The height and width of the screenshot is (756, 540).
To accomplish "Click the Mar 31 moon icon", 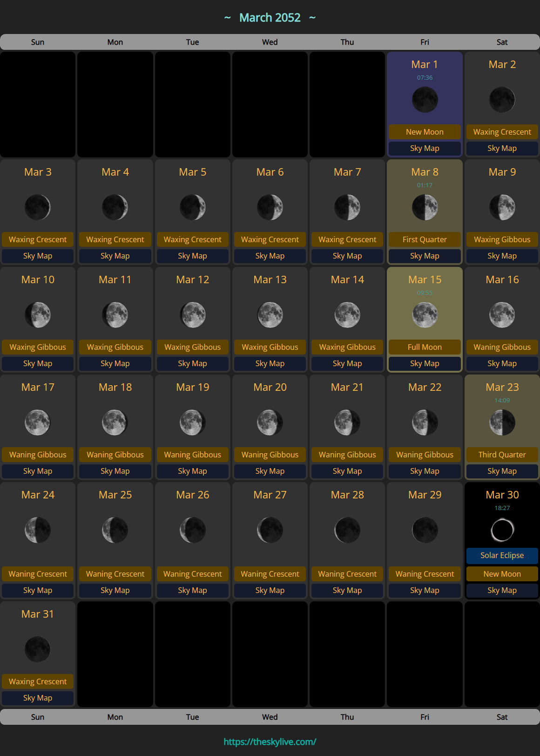I will coord(38,649).
